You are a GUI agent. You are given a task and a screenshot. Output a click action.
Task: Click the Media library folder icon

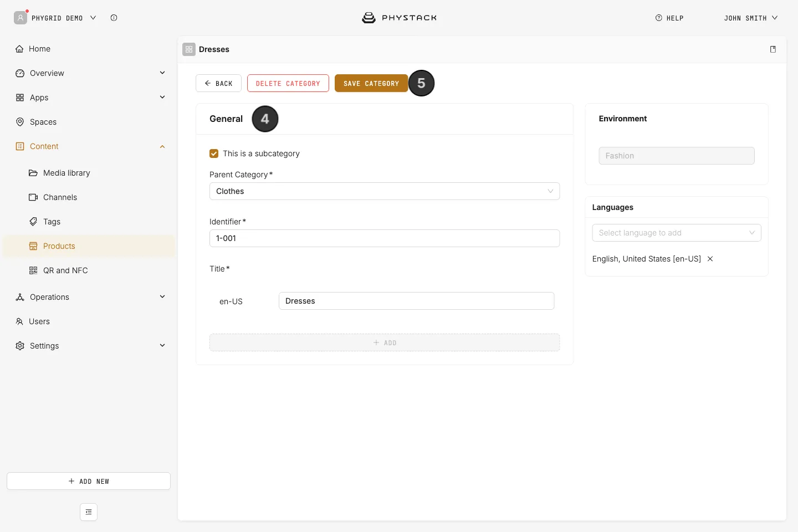[x=33, y=173]
